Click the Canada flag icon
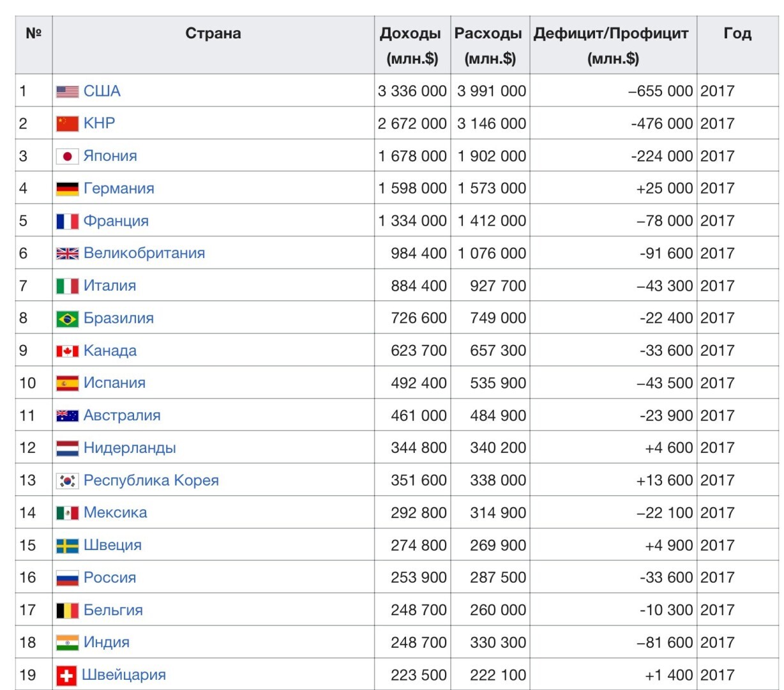Image resolution: width=784 pixels, height=690 pixels. (67, 351)
